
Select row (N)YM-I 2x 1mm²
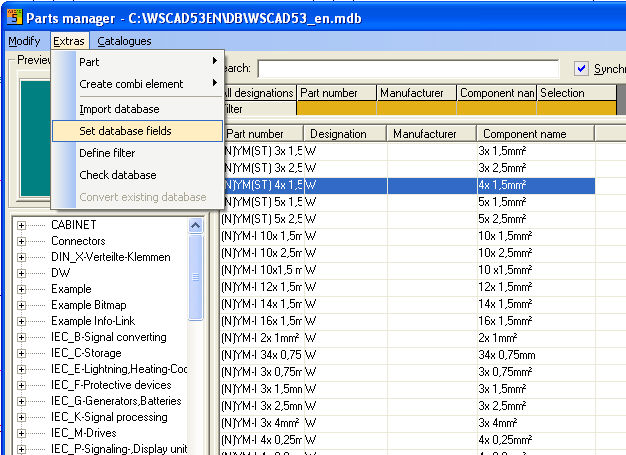click(408, 338)
